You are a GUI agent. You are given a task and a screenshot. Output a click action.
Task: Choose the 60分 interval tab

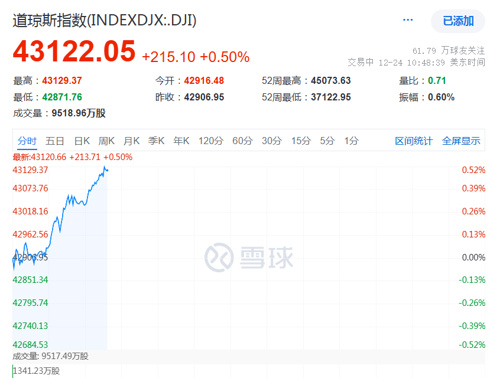(x=242, y=141)
